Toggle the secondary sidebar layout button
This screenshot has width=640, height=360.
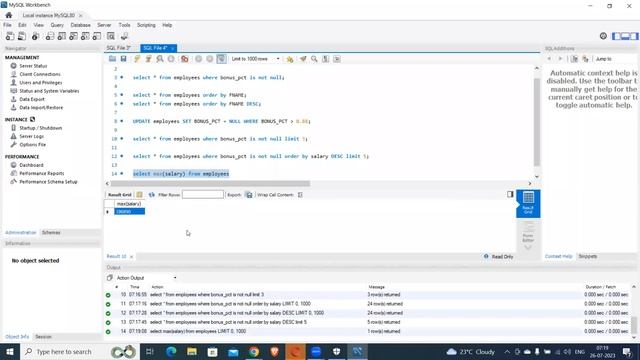(x=634, y=36)
